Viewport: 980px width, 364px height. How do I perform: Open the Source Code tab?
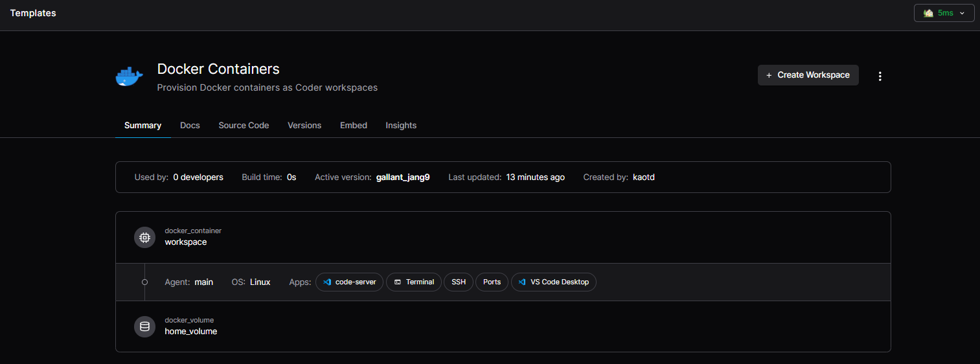(x=244, y=126)
